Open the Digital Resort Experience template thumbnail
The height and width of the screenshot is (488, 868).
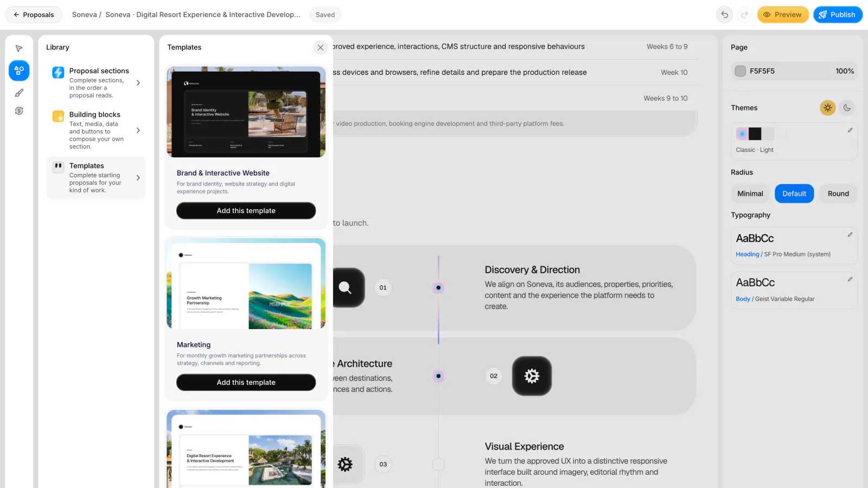pyautogui.click(x=246, y=449)
